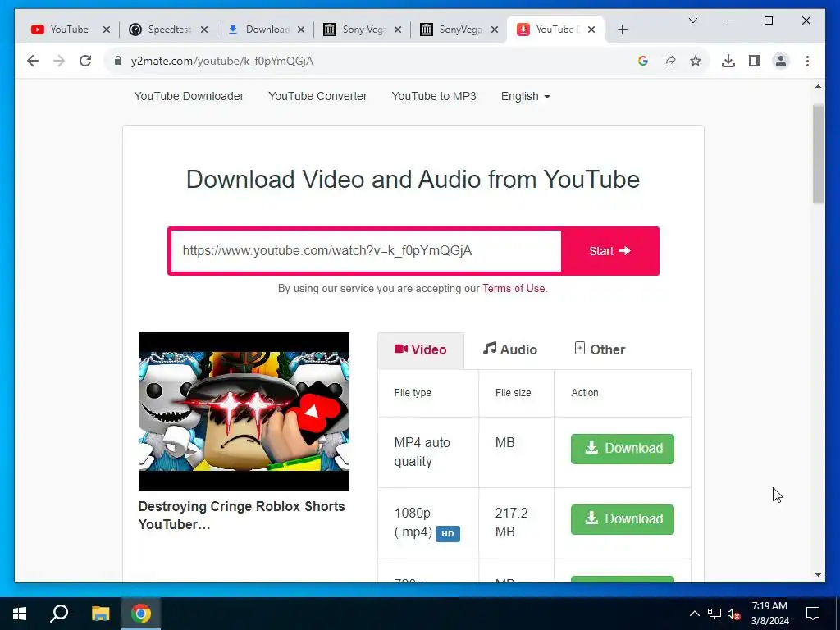Click the muted volume tray icon
The image size is (840, 630).
point(733,614)
